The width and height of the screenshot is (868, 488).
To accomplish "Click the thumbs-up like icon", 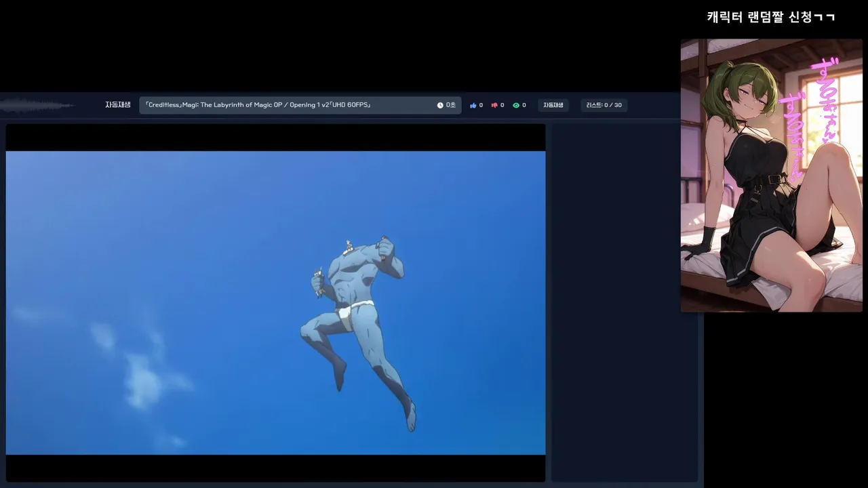I will (473, 106).
